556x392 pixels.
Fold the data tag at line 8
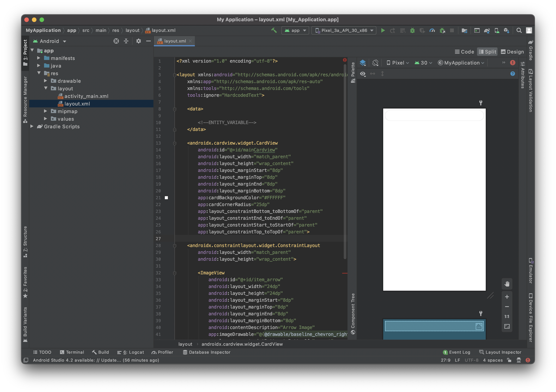175,109
